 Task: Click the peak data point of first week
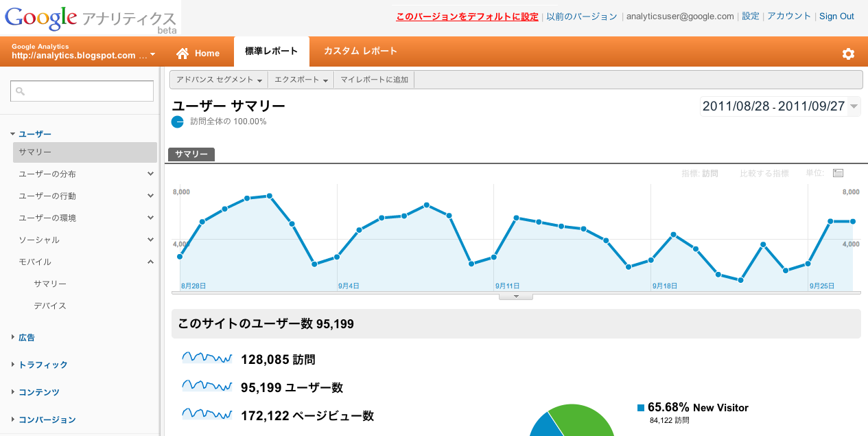coord(270,196)
